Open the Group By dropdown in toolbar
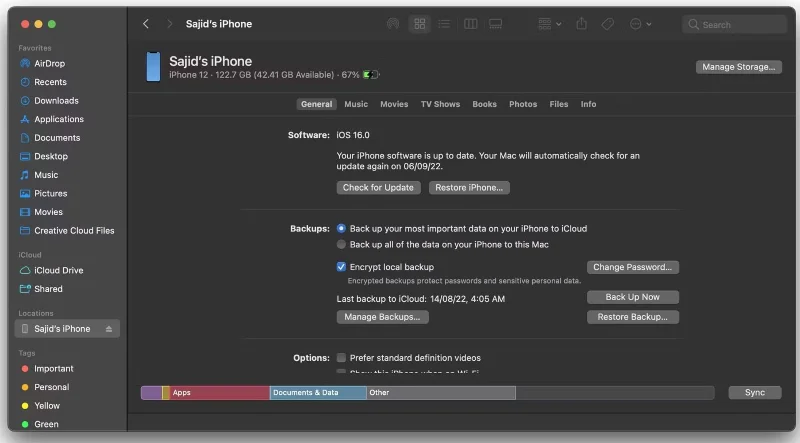Image resolution: width=800 pixels, height=443 pixels. coord(549,24)
